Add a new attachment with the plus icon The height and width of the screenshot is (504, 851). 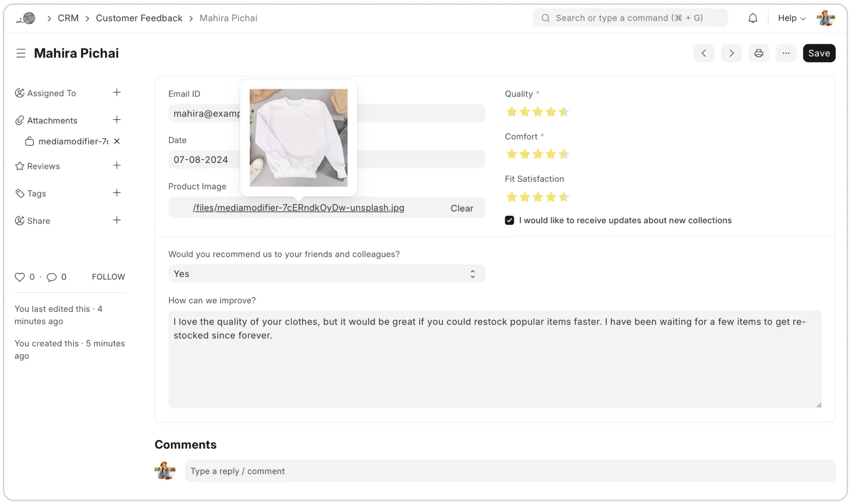tap(117, 120)
